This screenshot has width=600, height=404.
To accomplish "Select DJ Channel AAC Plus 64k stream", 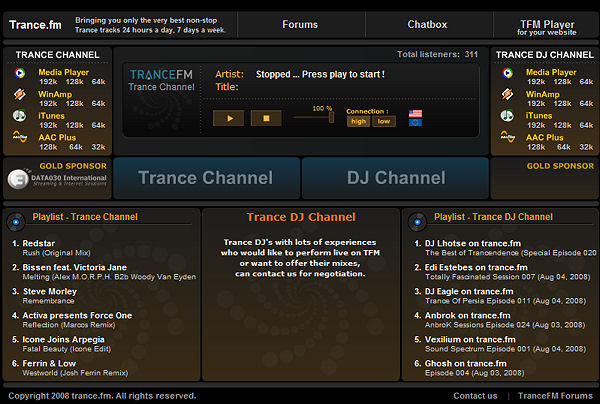I will (564, 147).
